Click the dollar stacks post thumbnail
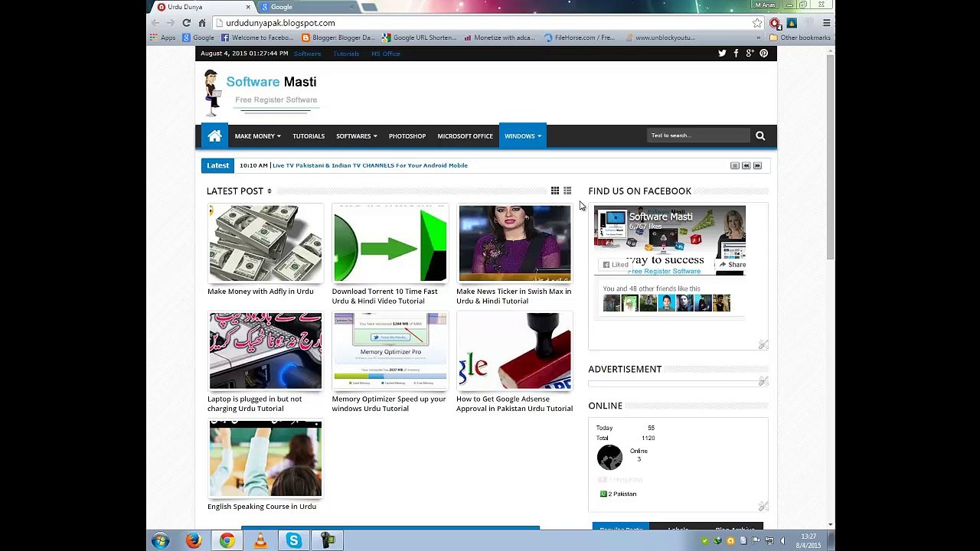 pyautogui.click(x=266, y=243)
